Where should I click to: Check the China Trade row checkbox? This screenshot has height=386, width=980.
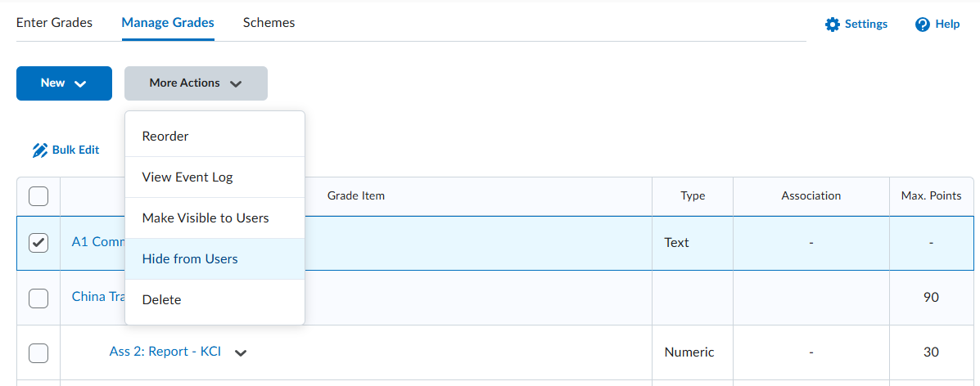click(38, 298)
